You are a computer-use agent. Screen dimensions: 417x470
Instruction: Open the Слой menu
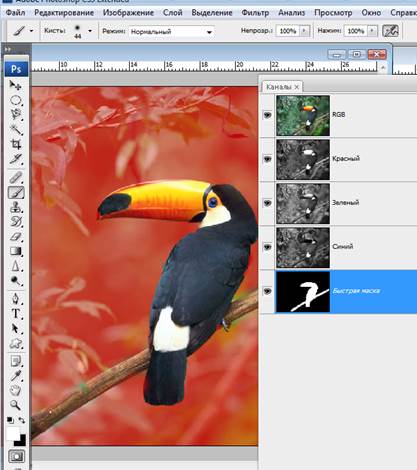point(173,13)
